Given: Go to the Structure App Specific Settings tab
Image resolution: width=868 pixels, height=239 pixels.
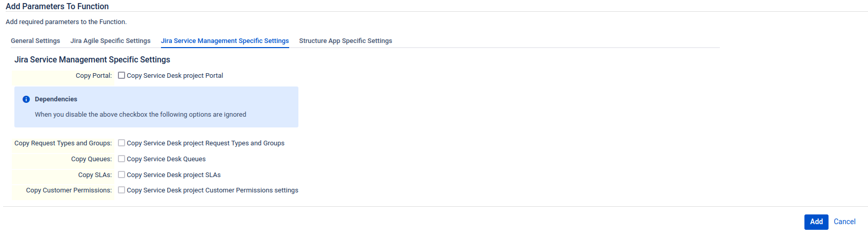Looking at the screenshot, I should [346, 41].
